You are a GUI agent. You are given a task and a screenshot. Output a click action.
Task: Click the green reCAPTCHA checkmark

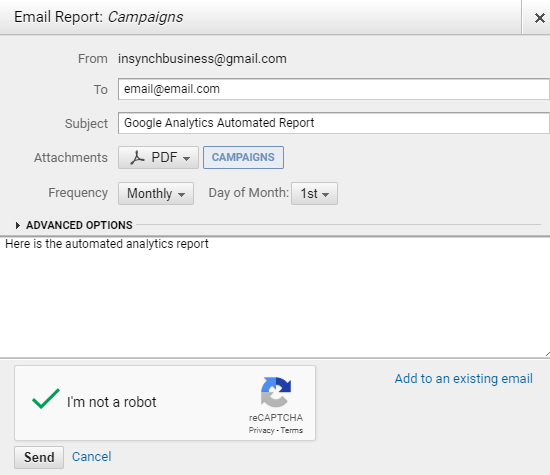(46, 399)
